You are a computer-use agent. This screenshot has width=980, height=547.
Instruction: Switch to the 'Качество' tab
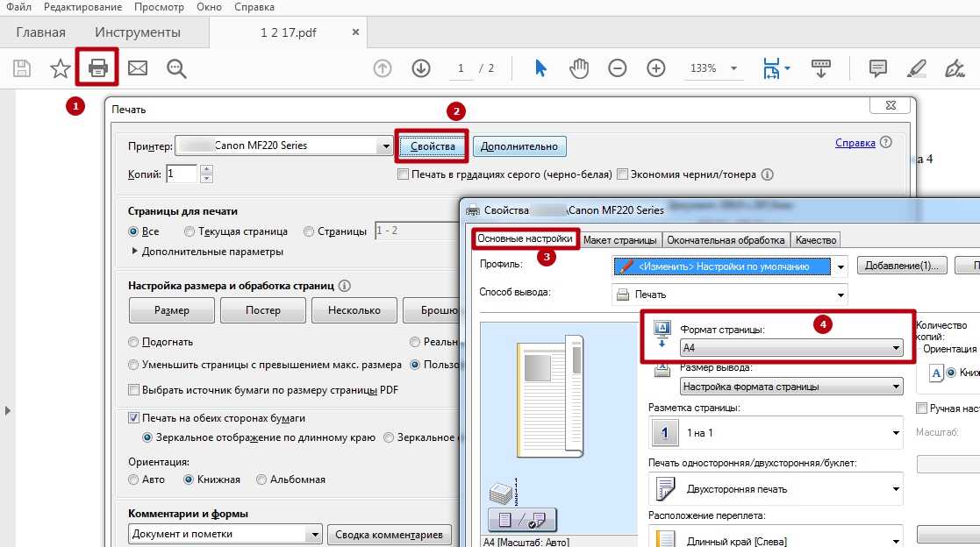[x=816, y=240]
